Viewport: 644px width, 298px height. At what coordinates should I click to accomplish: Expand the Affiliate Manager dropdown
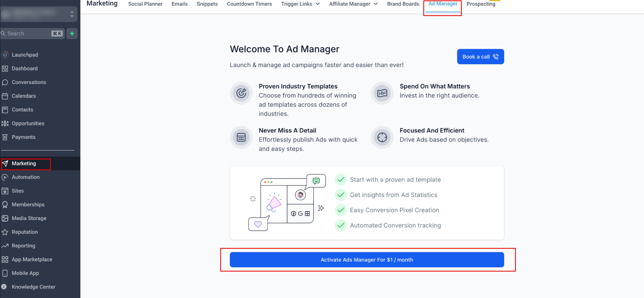click(x=353, y=4)
